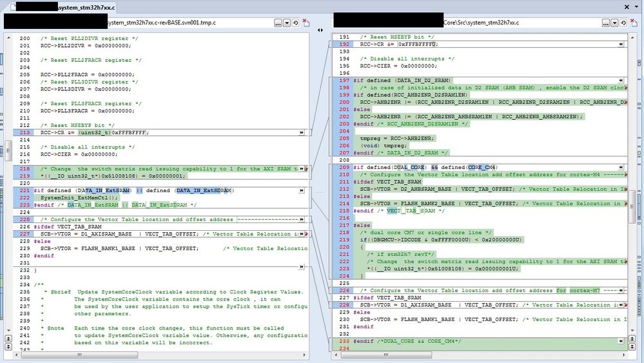Open right file path history dropdown

point(614,23)
